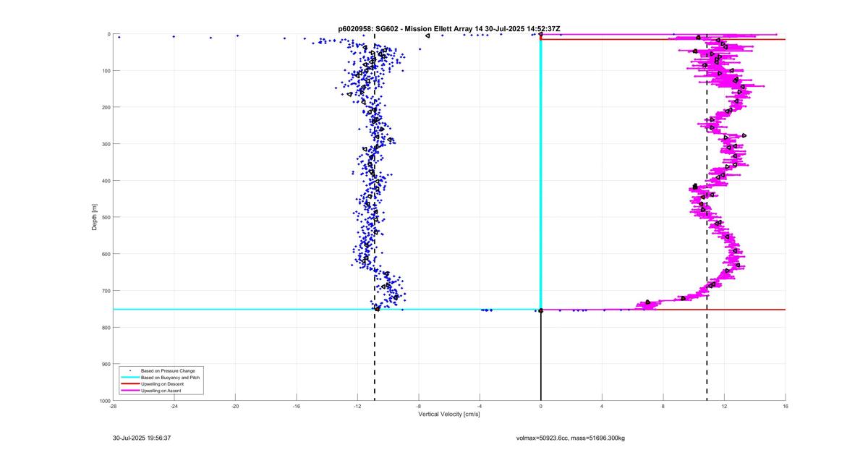This screenshot has height=450, width=868.
Task: Select legend entry 'Based on Pressure Change'
Action: click(x=168, y=370)
